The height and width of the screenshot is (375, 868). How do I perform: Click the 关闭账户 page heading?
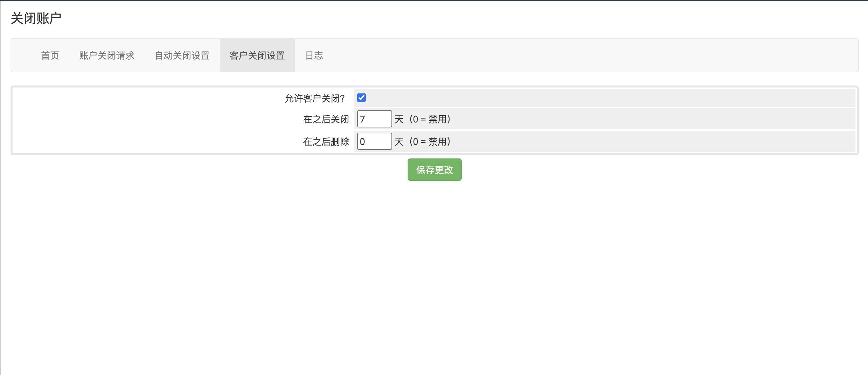tap(36, 18)
